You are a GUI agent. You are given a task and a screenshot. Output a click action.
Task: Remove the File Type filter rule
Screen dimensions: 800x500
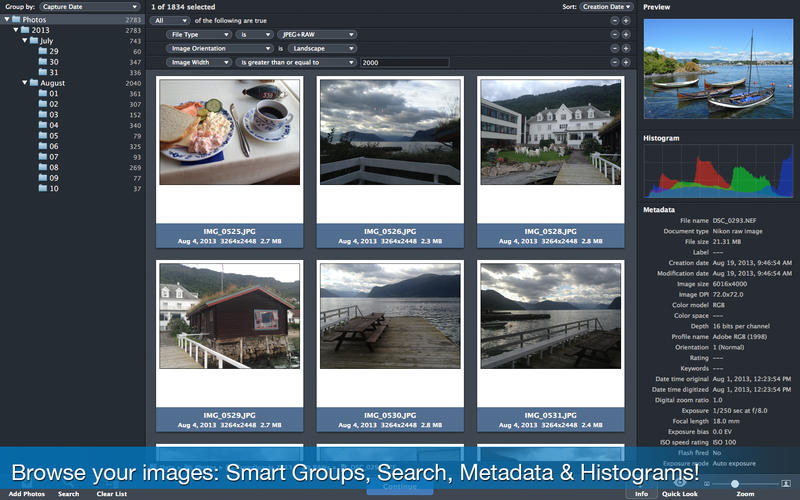tap(613, 34)
